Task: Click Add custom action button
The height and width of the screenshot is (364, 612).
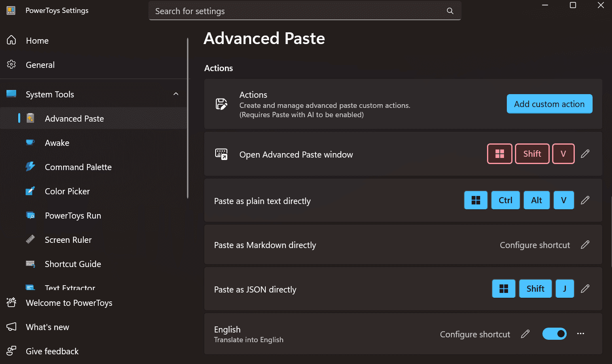Action: tap(549, 104)
